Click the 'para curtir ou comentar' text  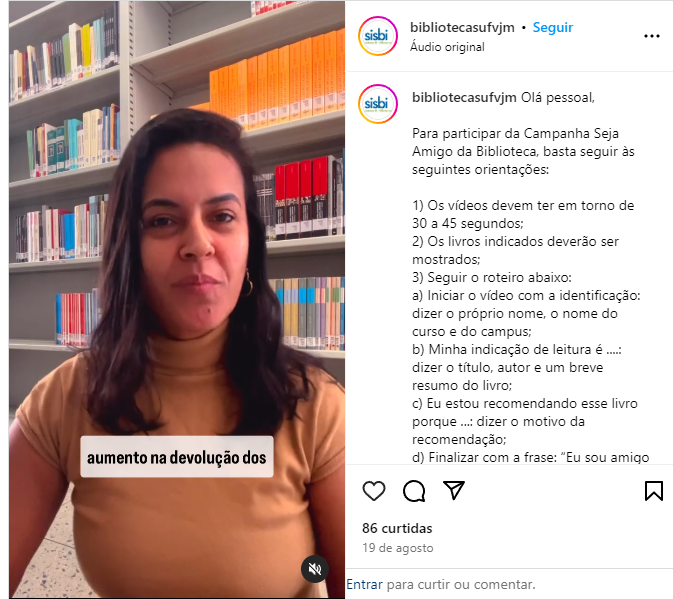pyautogui.click(x=461, y=584)
